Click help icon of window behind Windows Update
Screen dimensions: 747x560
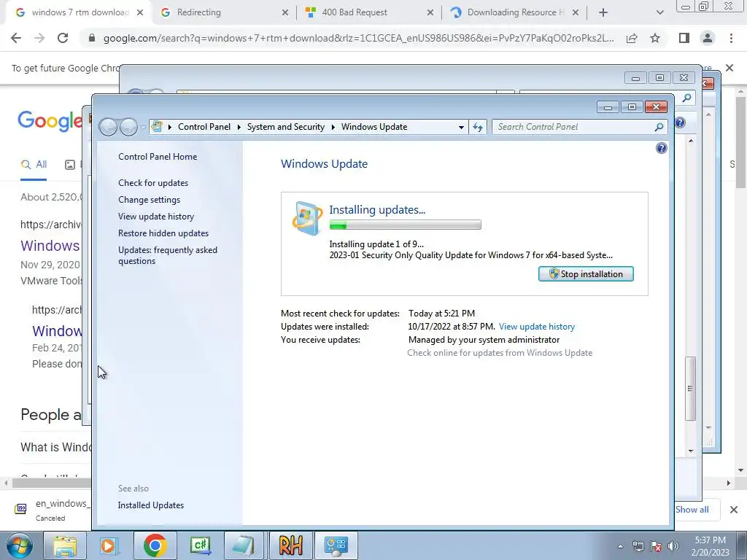point(680,122)
